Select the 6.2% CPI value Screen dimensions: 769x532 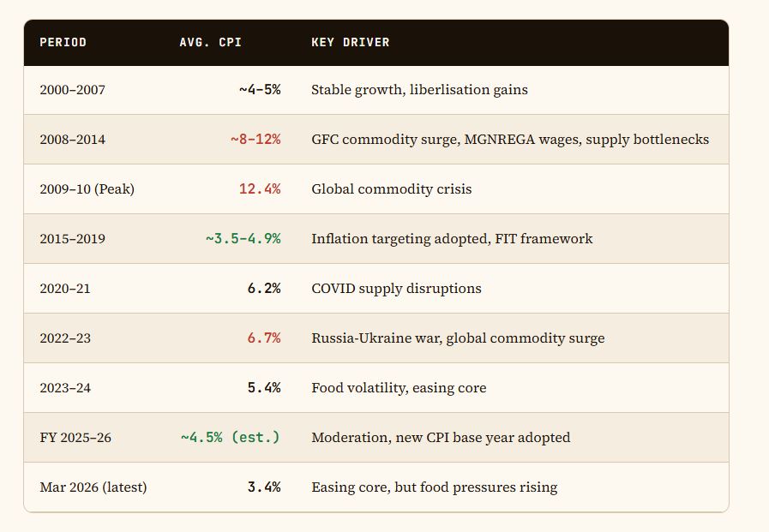pos(264,289)
